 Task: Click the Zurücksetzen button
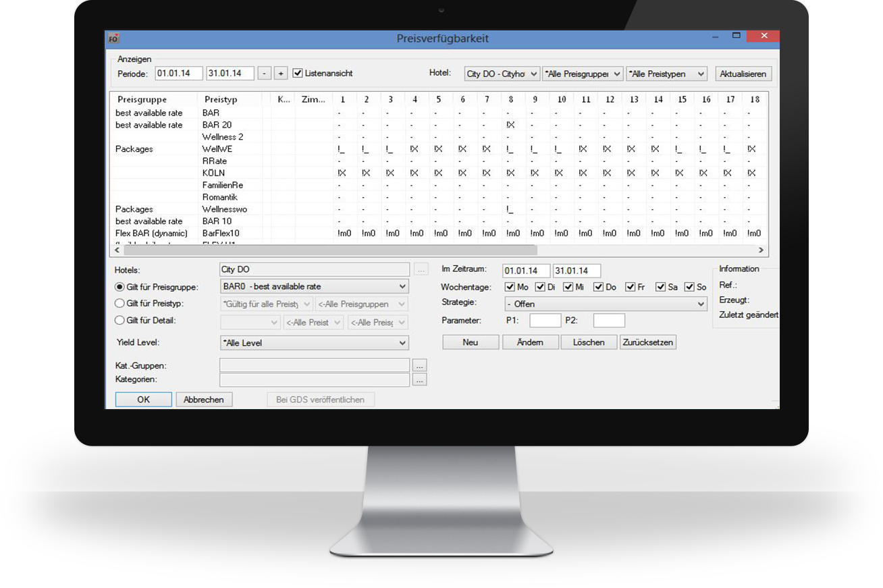point(647,342)
